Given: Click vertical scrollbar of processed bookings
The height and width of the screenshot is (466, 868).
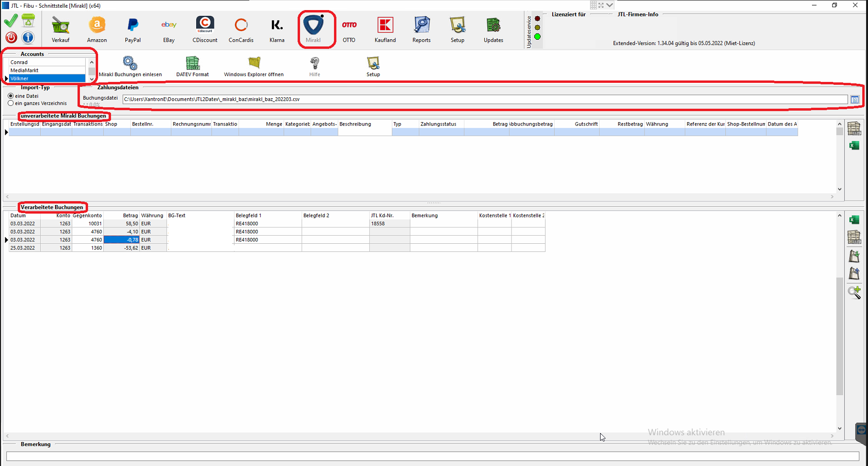Looking at the screenshot, I should (839, 335).
